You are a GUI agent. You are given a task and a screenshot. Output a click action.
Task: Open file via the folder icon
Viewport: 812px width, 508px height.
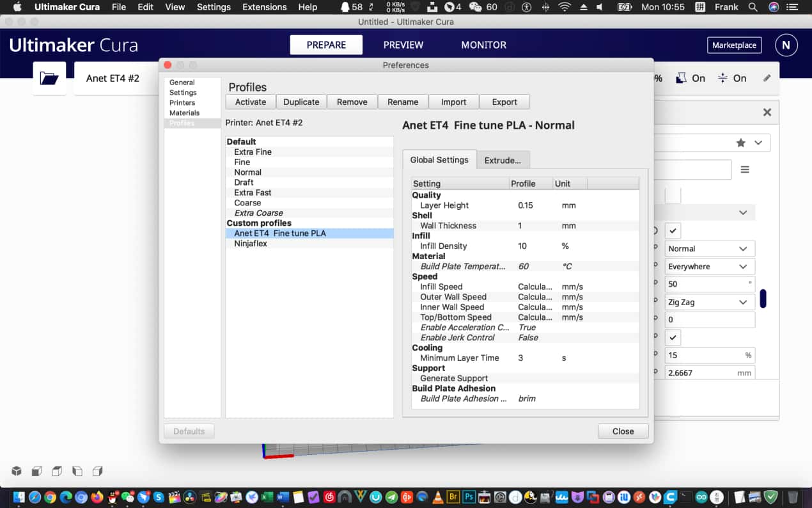[x=49, y=79]
